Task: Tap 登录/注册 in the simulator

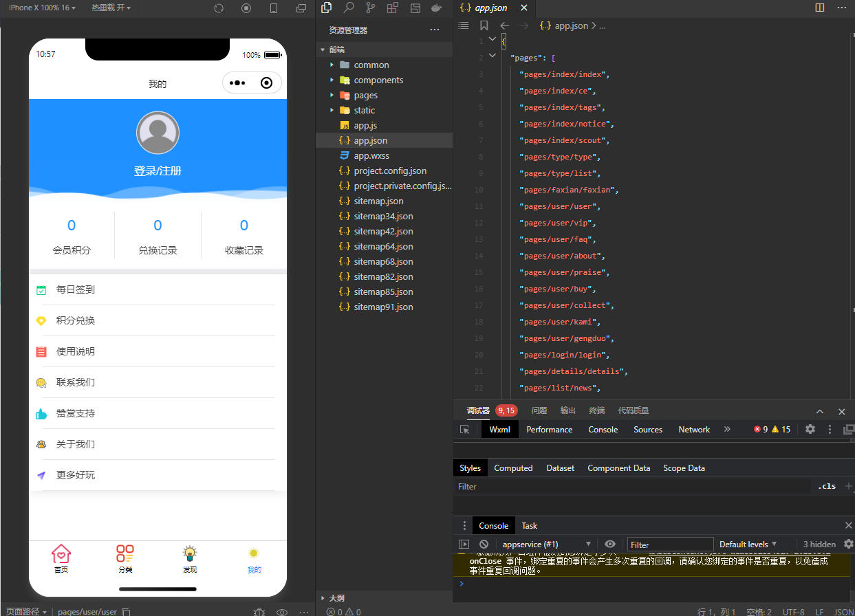Action: click(158, 171)
